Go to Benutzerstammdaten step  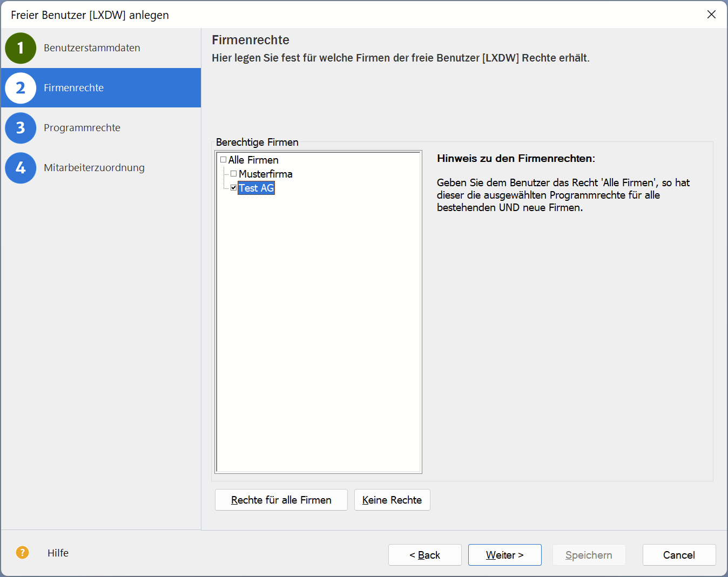[92, 48]
